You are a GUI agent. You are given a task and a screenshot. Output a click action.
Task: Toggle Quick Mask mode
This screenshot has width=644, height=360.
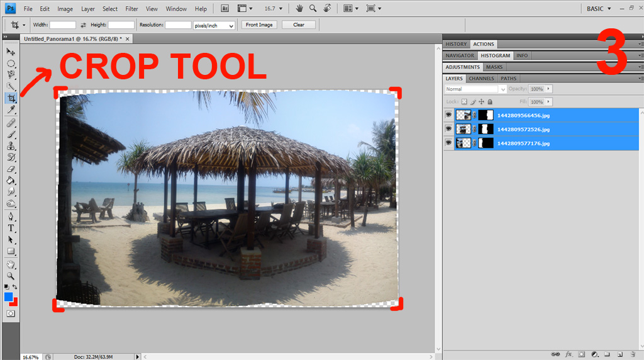[11, 313]
